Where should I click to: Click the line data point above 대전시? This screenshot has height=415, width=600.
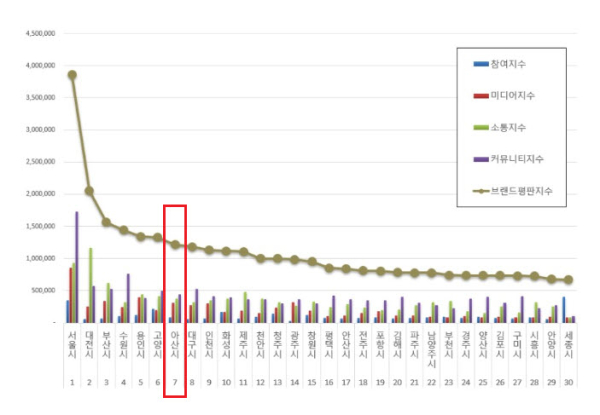coord(89,190)
